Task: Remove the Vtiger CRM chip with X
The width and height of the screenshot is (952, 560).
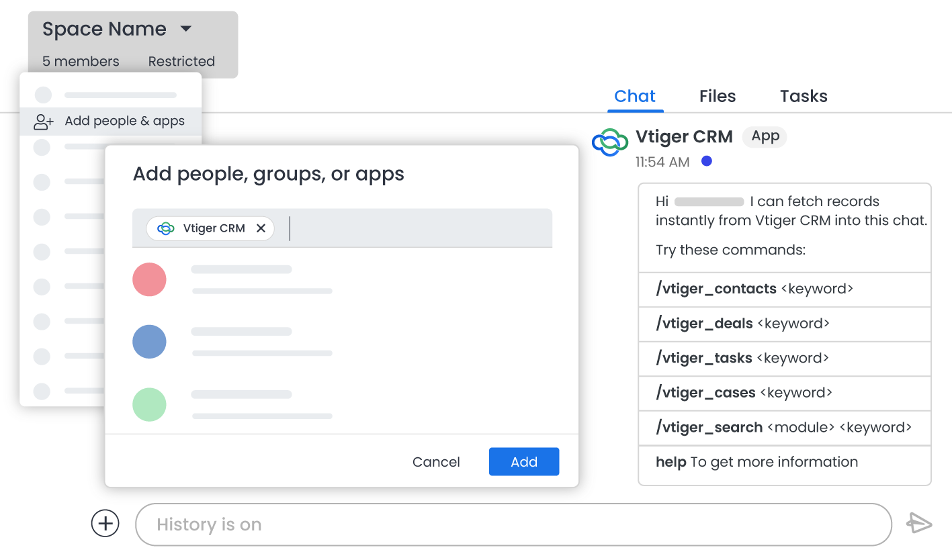Action: pyautogui.click(x=261, y=228)
